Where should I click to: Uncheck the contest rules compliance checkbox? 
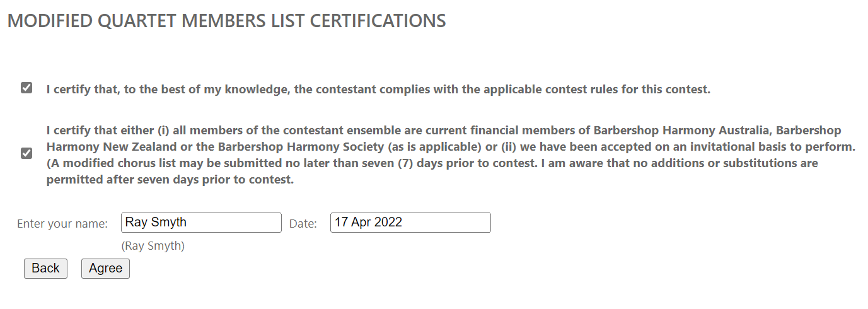26,88
